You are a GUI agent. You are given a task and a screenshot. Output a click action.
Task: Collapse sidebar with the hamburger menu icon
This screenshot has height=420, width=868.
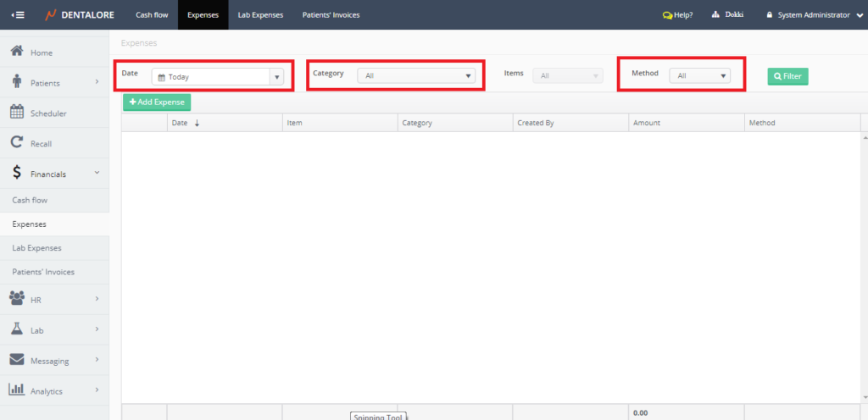pyautogui.click(x=18, y=15)
